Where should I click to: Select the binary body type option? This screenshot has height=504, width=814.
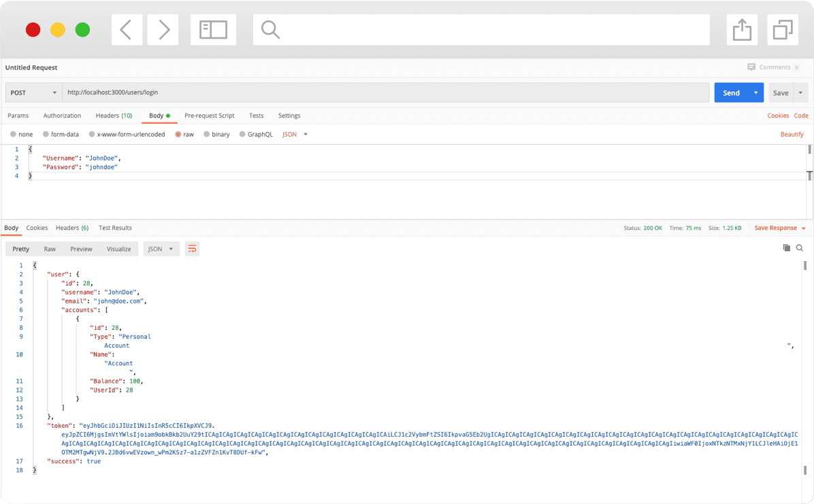(206, 135)
